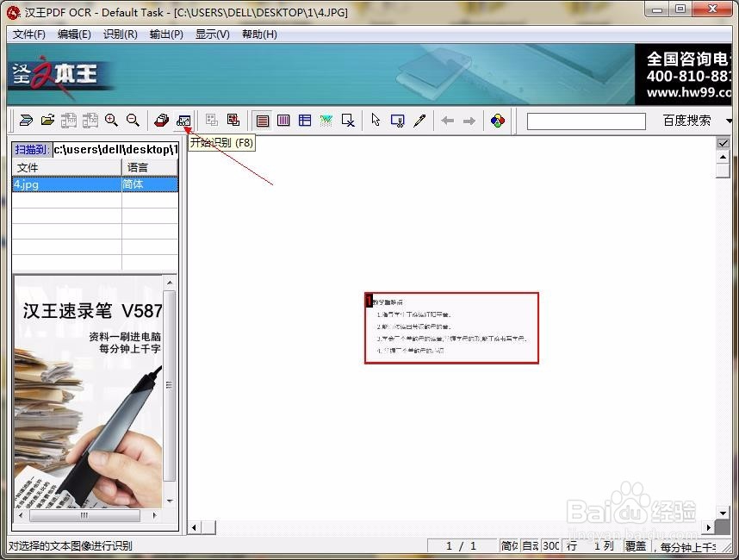Viewport: 739px width, 560px height.
Task: Click the scan document toolbar icon
Action: pyautogui.click(x=26, y=121)
